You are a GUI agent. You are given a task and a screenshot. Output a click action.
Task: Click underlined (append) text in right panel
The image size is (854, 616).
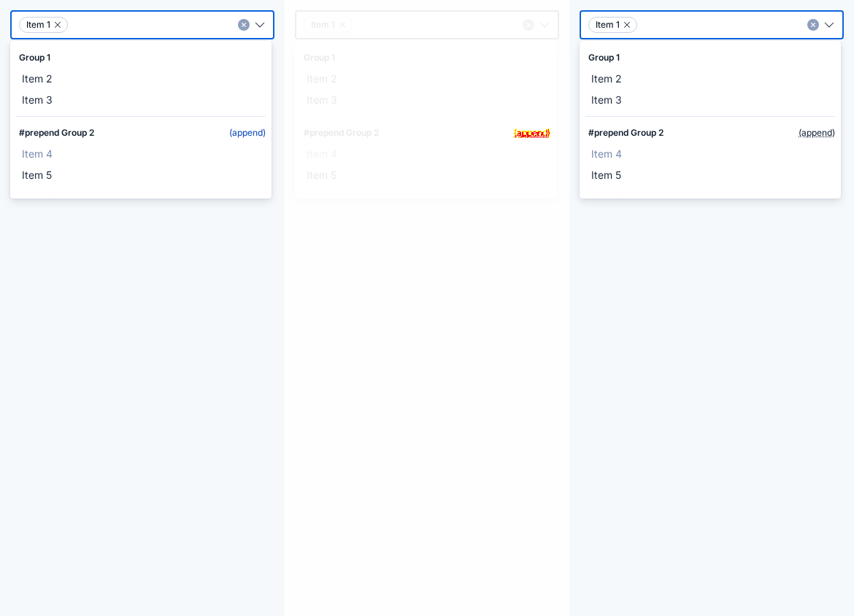[x=817, y=133]
